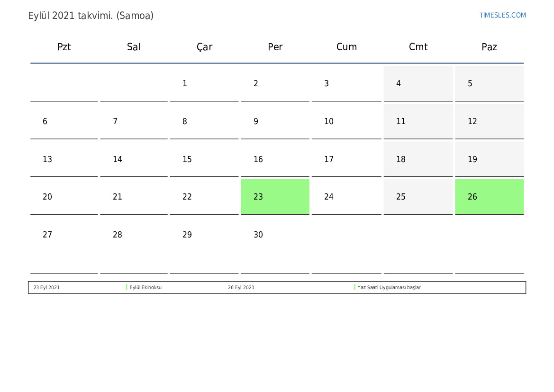Open the TIMESLES.COM link

pyautogui.click(x=502, y=15)
